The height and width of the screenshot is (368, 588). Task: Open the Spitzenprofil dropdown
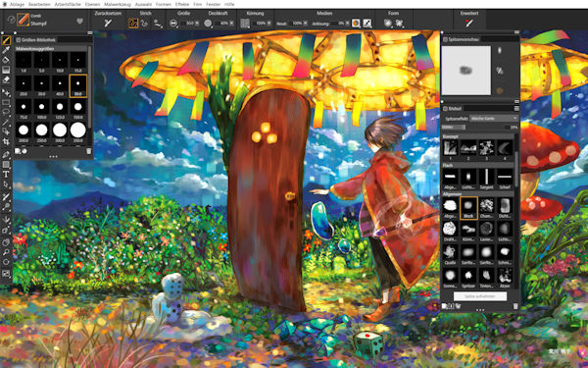pyautogui.click(x=494, y=119)
